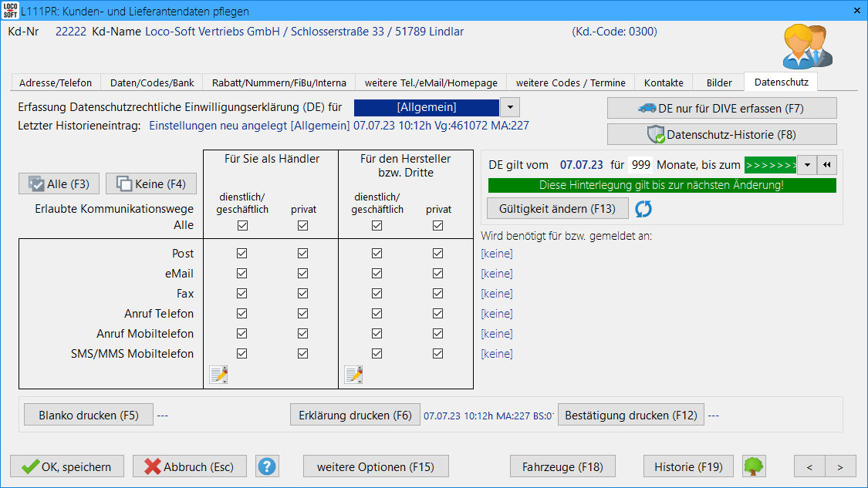Go to previous record with left arrow
This screenshot has width=868, height=488.
(x=809, y=466)
